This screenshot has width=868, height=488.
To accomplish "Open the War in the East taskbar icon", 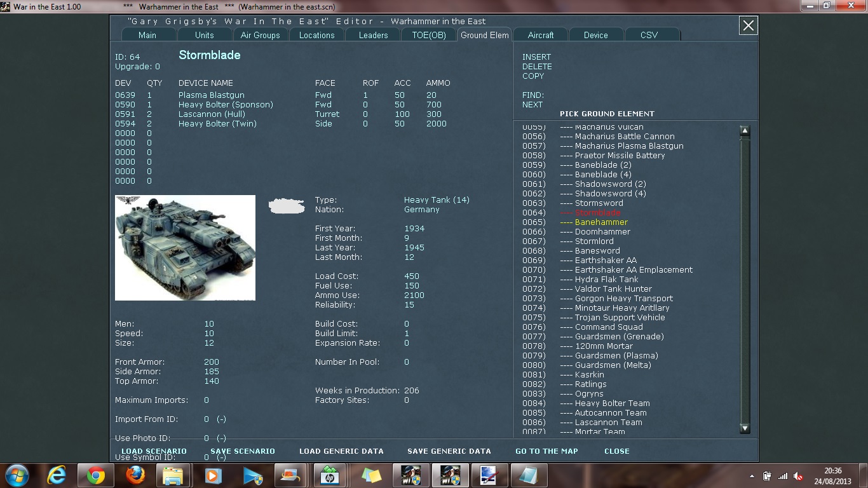I will click(x=410, y=475).
